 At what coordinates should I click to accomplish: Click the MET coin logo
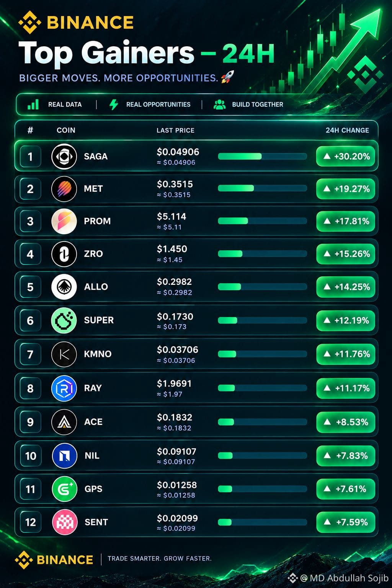(x=64, y=189)
